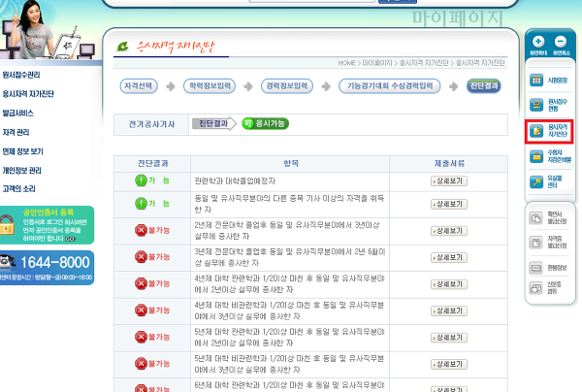
Task: Click the GO button on 공인인증서 등록 banner
Action: [70, 239]
